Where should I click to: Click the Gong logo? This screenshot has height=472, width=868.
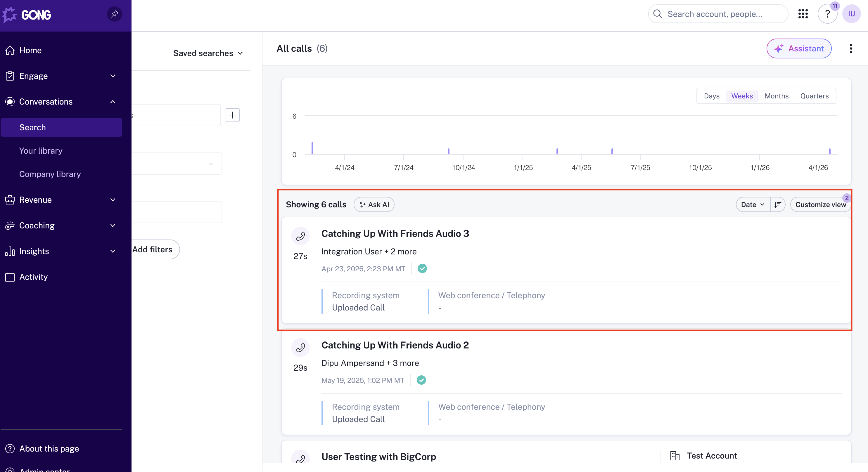point(27,15)
